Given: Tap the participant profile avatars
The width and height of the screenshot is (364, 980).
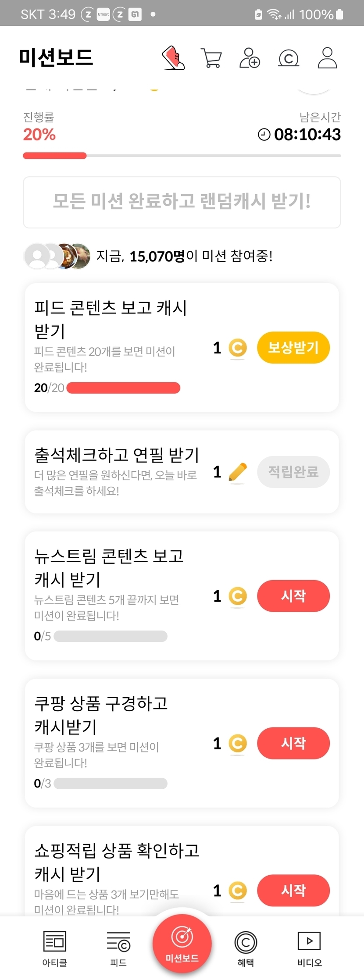Looking at the screenshot, I should point(57,256).
